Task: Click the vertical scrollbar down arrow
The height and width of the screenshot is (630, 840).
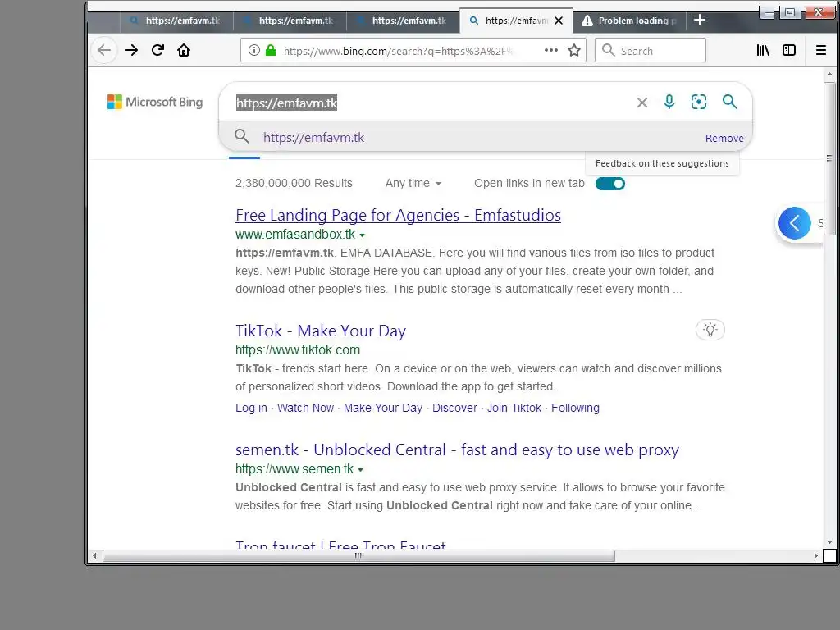Action: click(x=830, y=542)
